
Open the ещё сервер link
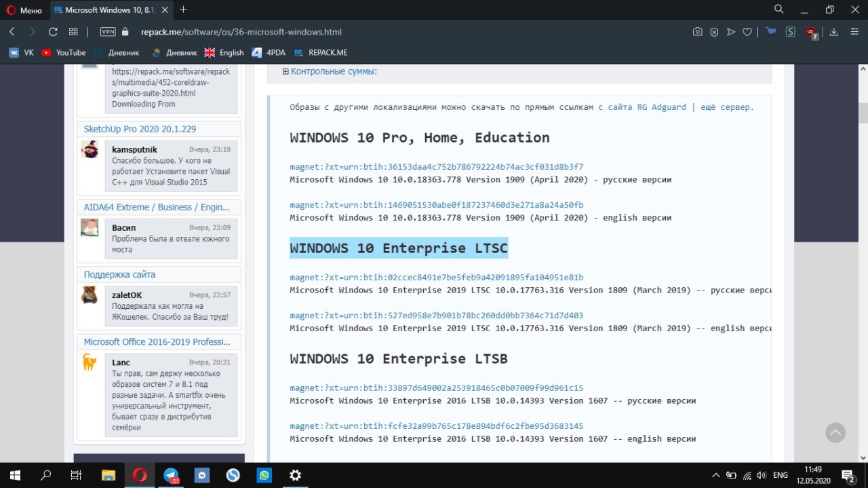tap(726, 107)
